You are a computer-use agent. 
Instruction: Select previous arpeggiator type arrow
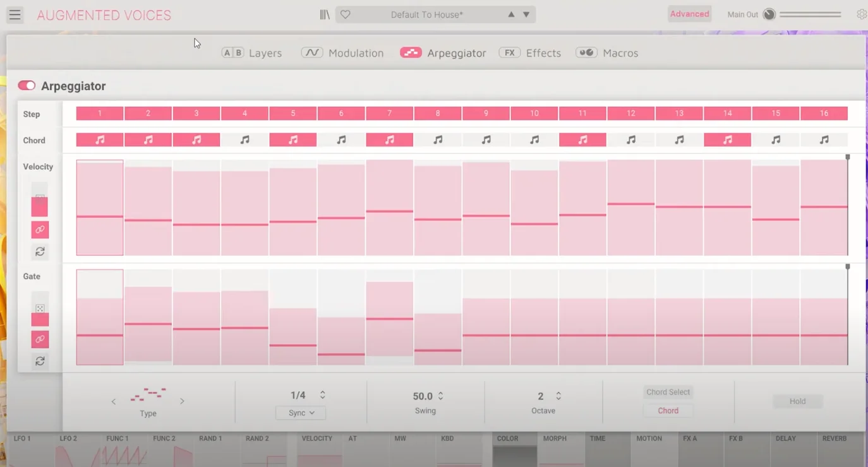114,401
